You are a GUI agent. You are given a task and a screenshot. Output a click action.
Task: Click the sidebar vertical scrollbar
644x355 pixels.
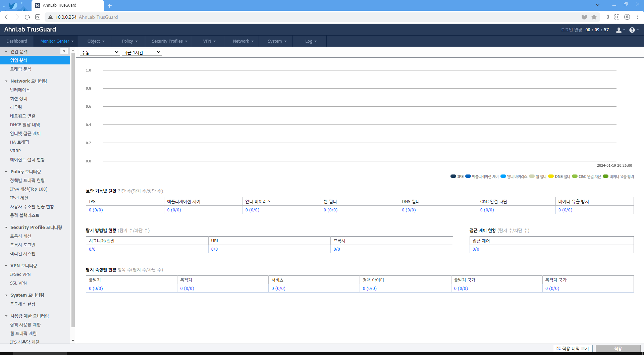coord(73,191)
